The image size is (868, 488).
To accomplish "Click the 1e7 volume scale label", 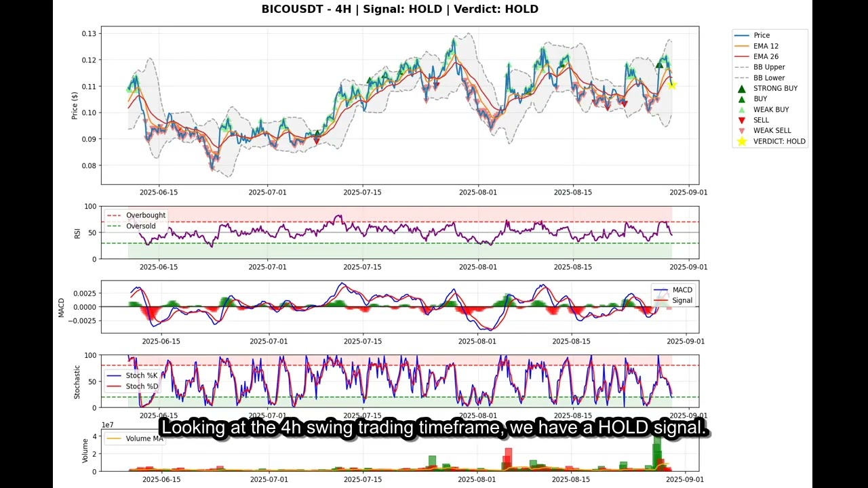I will click(x=108, y=425).
